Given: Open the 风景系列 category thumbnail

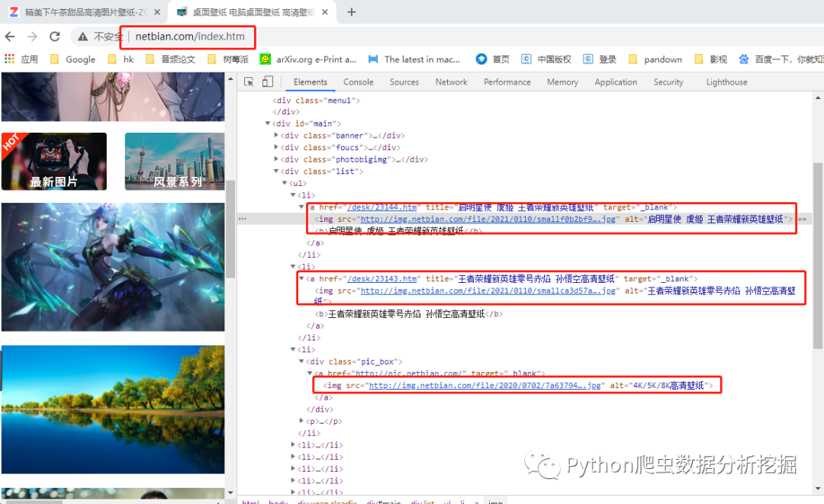Looking at the screenshot, I should tap(175, 161).
